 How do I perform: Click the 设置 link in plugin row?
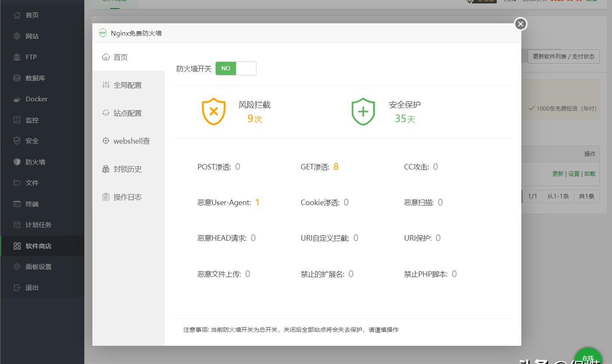[x=574, y=174]
